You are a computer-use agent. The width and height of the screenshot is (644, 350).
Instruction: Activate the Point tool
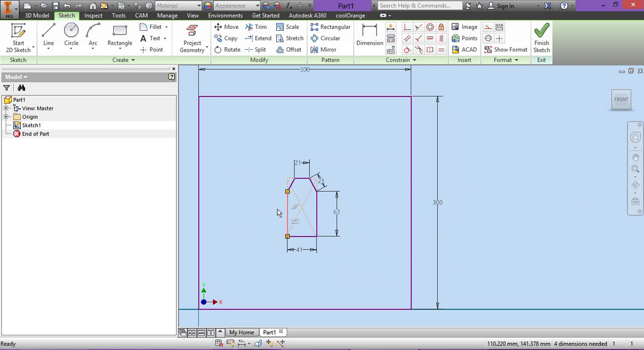tap(152, 49)
